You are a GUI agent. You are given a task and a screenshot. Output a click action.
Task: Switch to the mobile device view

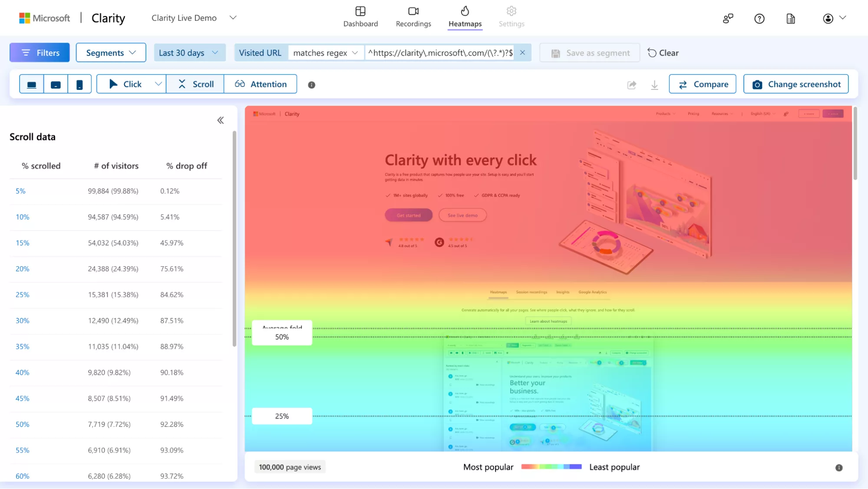pyautogui.click(x=79, y=84)
